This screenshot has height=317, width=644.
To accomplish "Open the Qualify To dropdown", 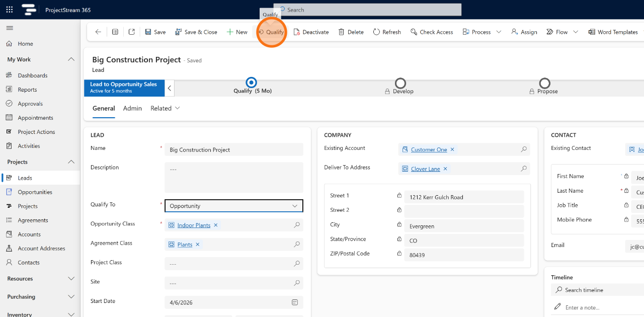I will point(234,206).
